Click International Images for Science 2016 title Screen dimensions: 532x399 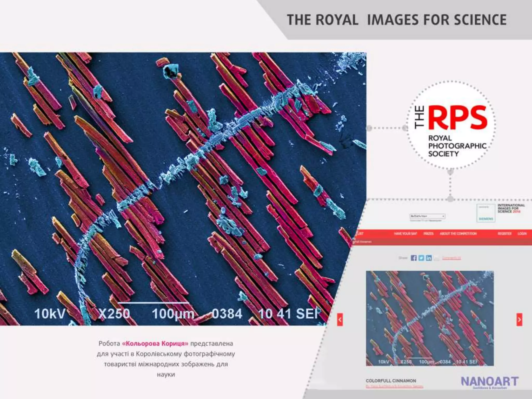tap(511, 208)
